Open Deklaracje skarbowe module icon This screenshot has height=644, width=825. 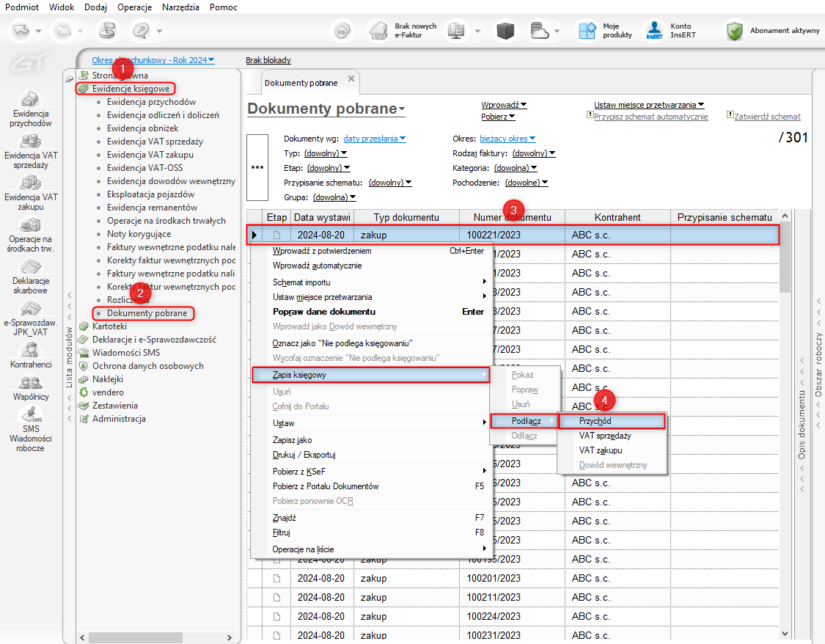[x=30, y=266]
